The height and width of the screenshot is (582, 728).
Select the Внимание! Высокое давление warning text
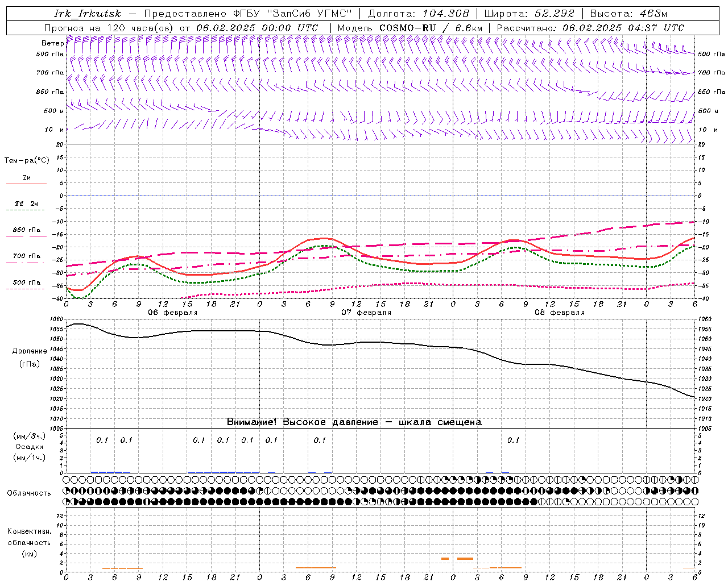click(354, 422)
